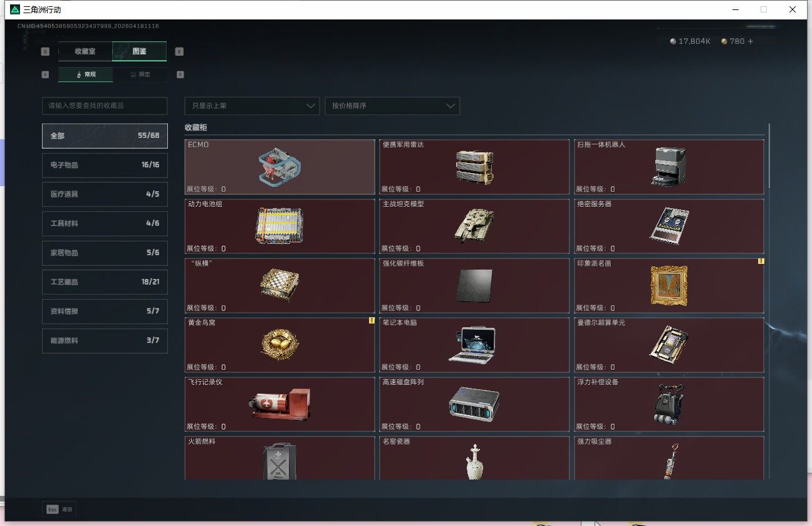Select the 曼德尔超算单元 item image
Screen dimensions: 812x526
point(669,345)
